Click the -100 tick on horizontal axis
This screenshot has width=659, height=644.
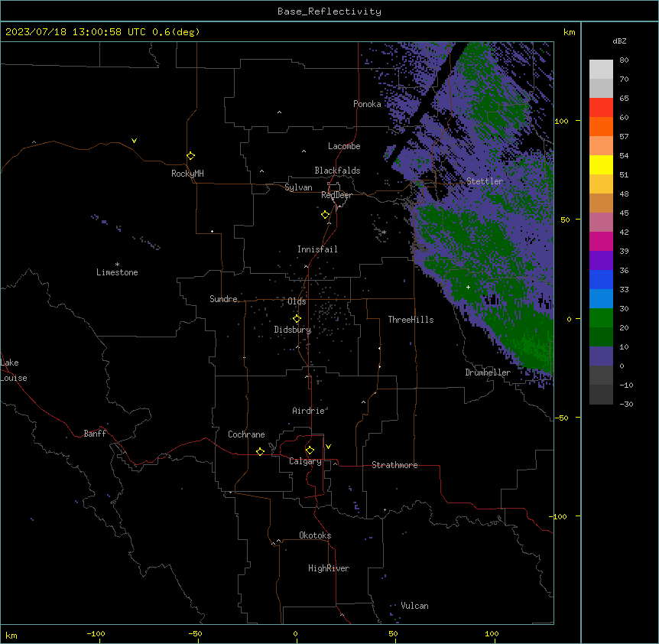pyautogui.click(x=96, y=634)
